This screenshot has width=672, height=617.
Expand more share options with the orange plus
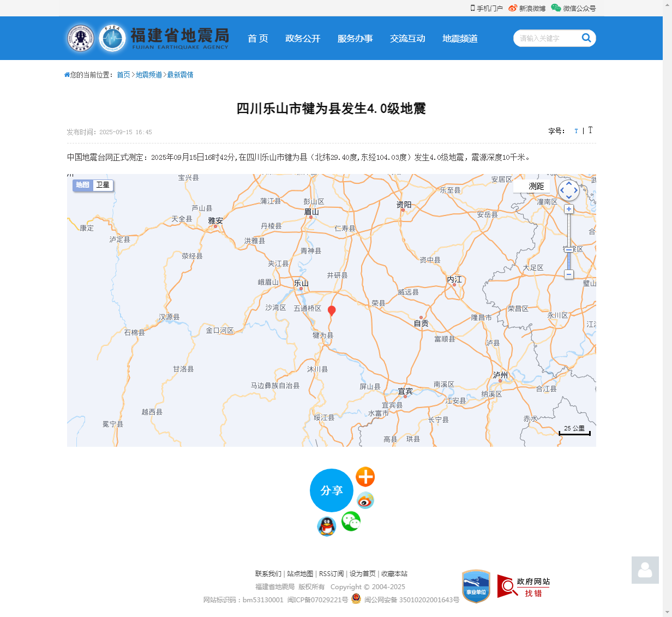click(x=365, y=476)
